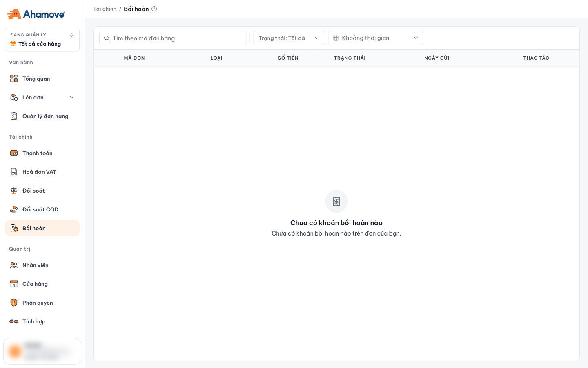Screen dimensions: 588x368
Task: Open the Phân quyền page
Action: pyautogui.click(x=42, y=303)
